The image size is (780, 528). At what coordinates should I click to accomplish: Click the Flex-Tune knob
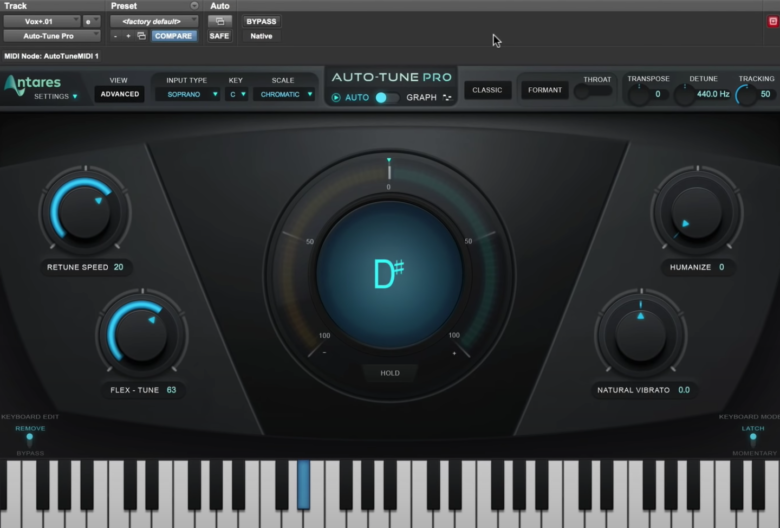point(142,334)
